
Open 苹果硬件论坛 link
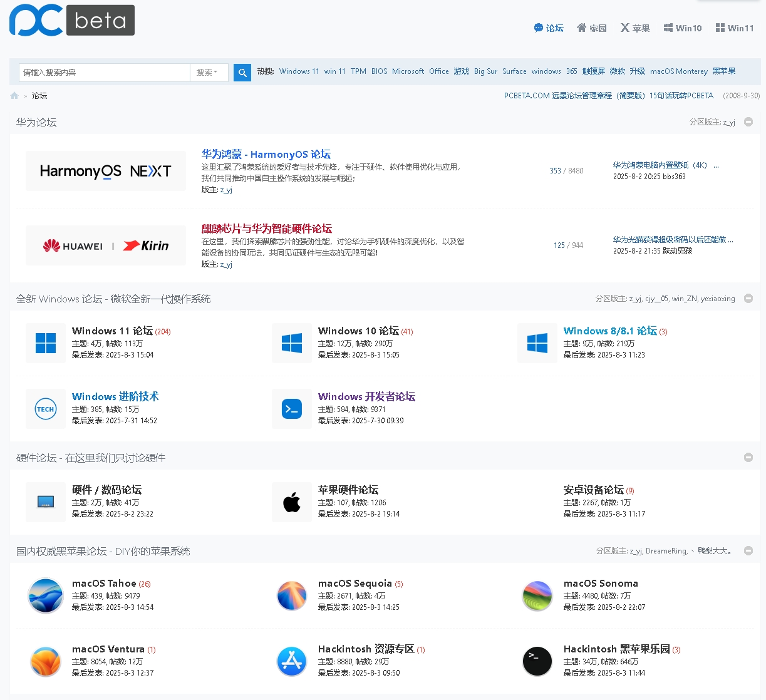348,490
